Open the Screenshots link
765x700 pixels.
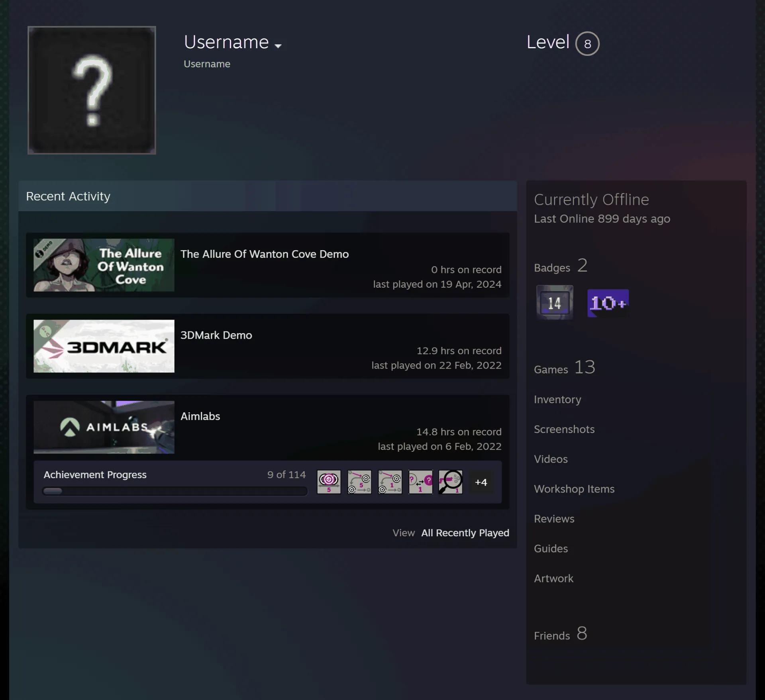(564, 429)
